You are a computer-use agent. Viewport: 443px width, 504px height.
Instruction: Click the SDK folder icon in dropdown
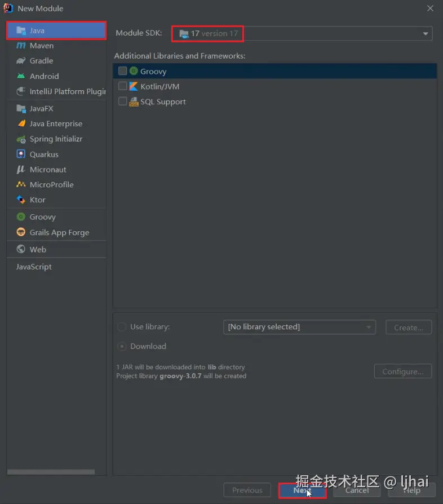tap(184, 34)
